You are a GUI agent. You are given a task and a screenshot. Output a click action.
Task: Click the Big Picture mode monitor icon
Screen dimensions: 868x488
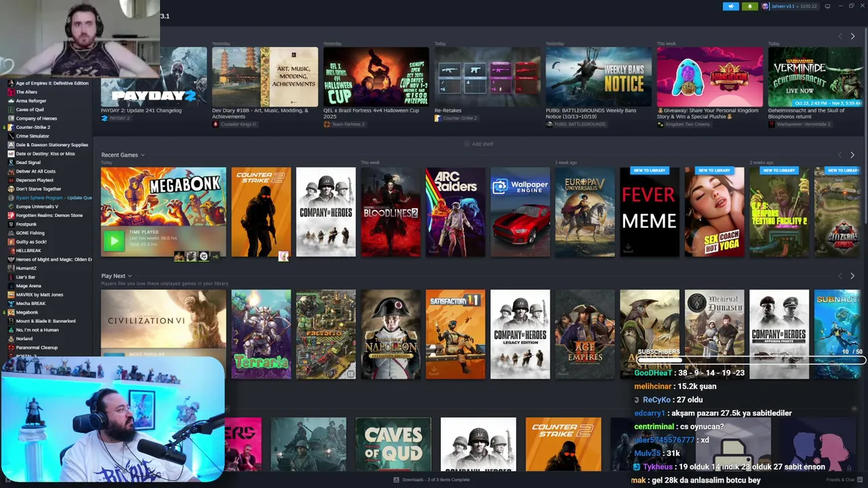click(x=827, y=6)
